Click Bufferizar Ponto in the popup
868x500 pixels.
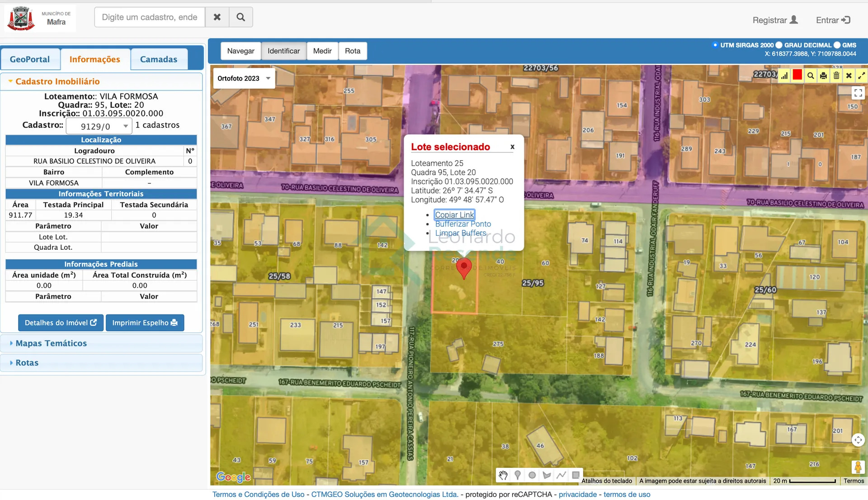(x=463, y=224)
